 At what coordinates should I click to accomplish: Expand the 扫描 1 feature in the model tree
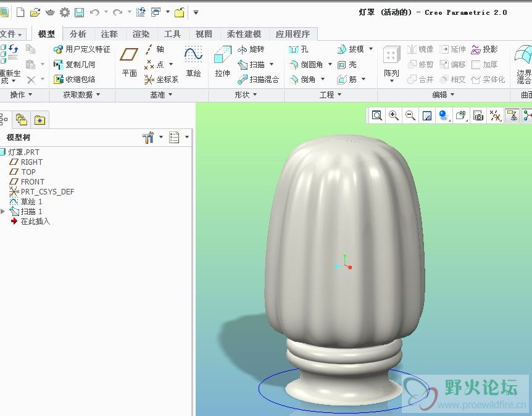2,211
